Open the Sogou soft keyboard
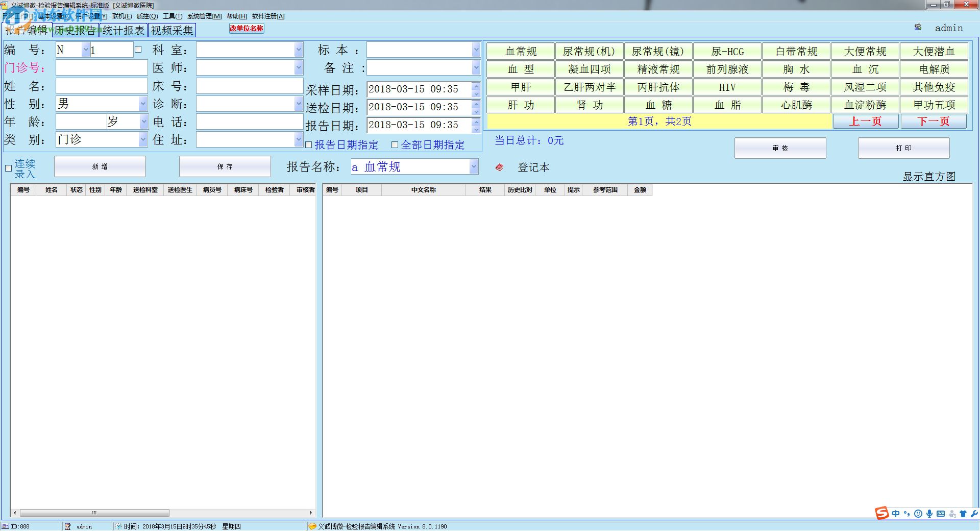Viewport: 980px width, 531px height. point(941,514)
